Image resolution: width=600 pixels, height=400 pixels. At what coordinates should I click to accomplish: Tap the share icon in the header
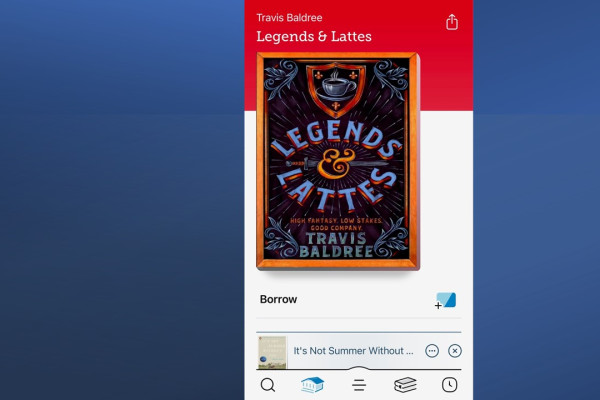[x=452, y=22]
